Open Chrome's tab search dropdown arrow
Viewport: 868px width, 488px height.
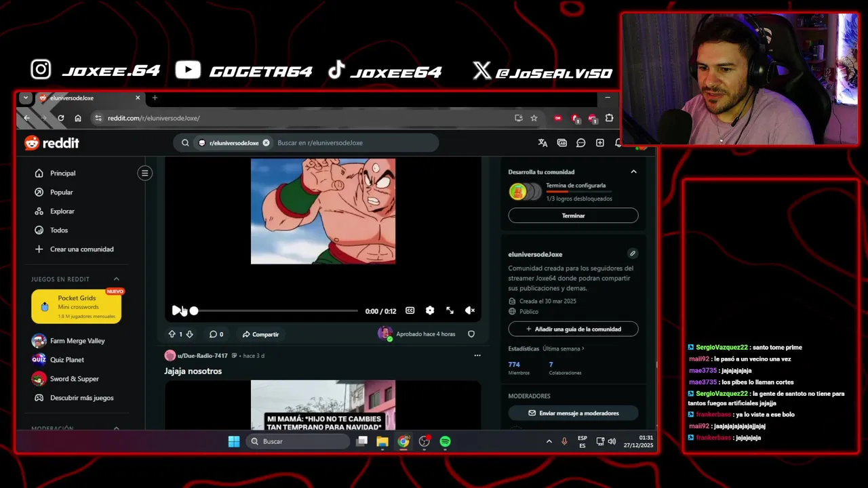click(x=26, y=98)
